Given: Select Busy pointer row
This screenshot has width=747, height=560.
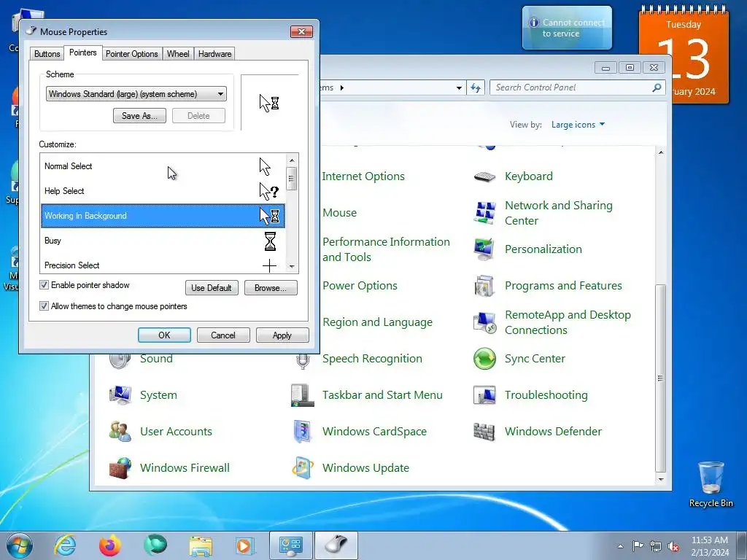Looking at the screenshot, I should point(163,241).
